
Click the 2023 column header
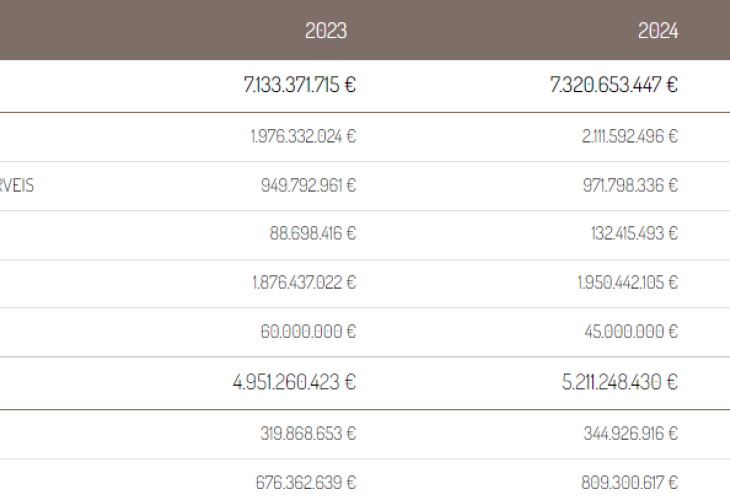326,31
